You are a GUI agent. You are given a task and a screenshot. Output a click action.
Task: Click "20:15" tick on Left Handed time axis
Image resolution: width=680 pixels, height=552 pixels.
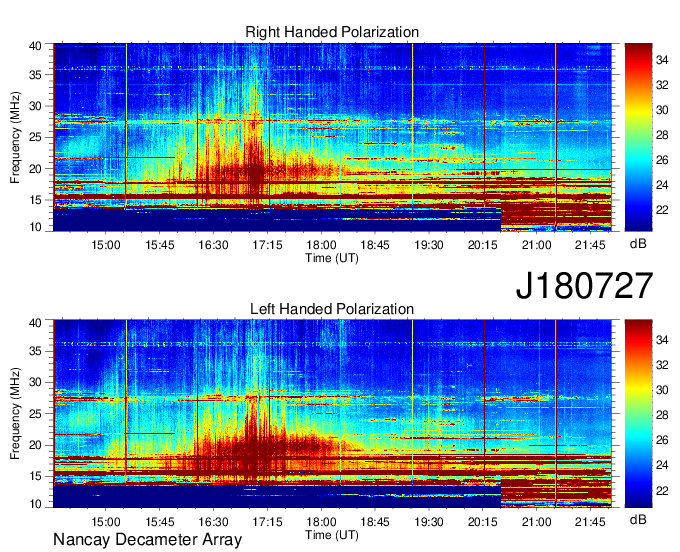483,522
